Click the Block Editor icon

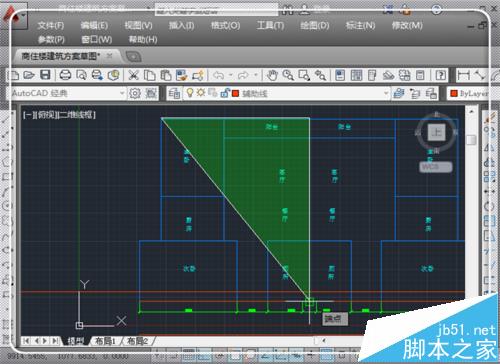[x=198, y=75]
